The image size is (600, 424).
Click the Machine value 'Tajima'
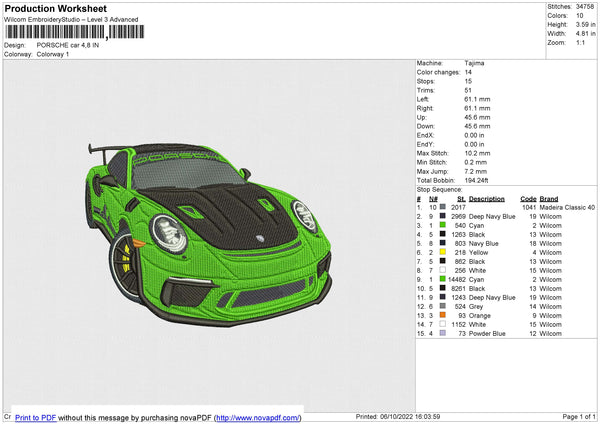pos(474,63)
